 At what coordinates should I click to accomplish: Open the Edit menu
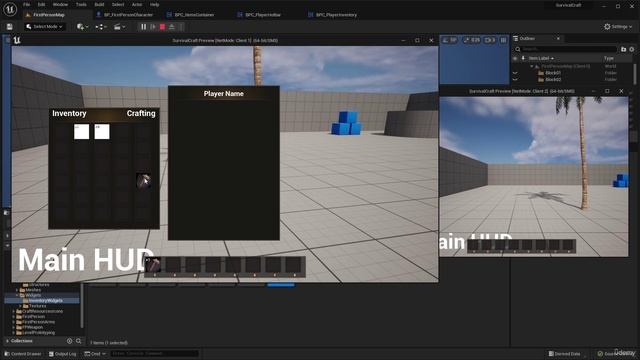[42, 4]
